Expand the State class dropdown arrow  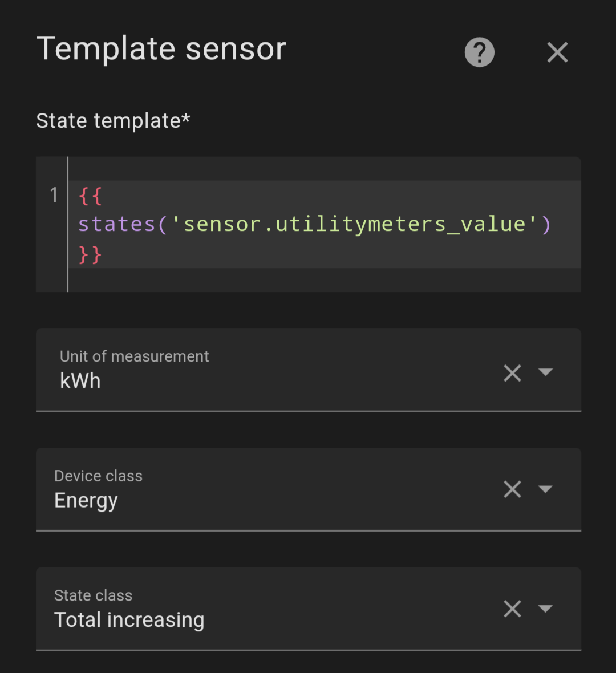coord(545,609)
